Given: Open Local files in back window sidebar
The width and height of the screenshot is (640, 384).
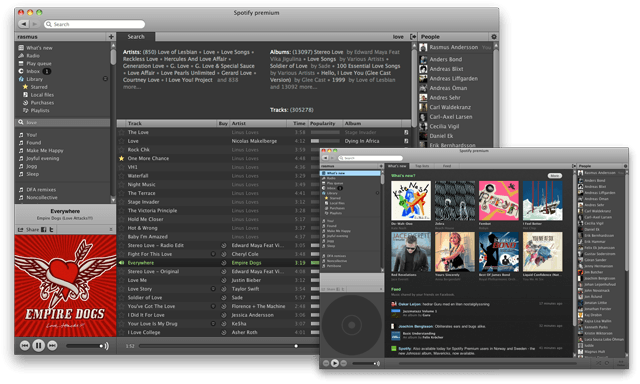Looking at the screenshot, I should click(42, 95).
